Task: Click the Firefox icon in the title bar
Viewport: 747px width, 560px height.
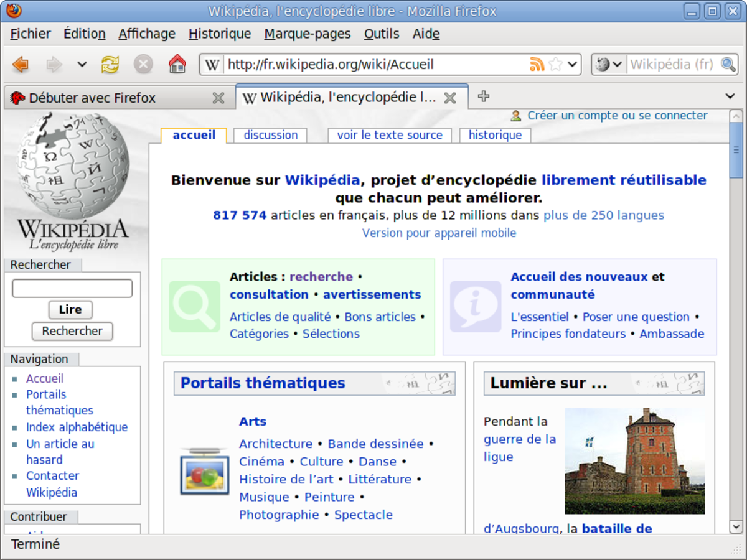Action: pyautogui.click(x=14, y=11)
